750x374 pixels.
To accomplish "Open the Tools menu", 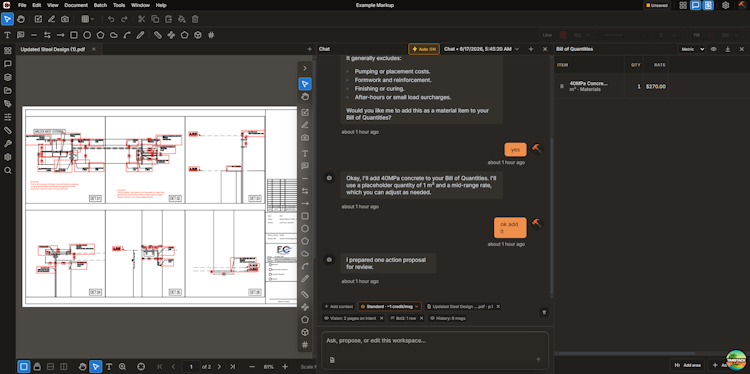I will [119, 5].
